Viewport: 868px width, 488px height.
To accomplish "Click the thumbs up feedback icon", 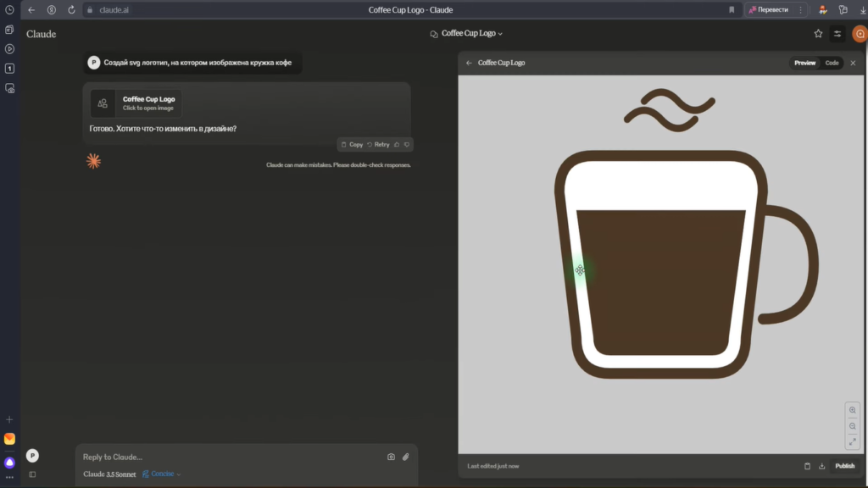I will (x=397, y=145).
